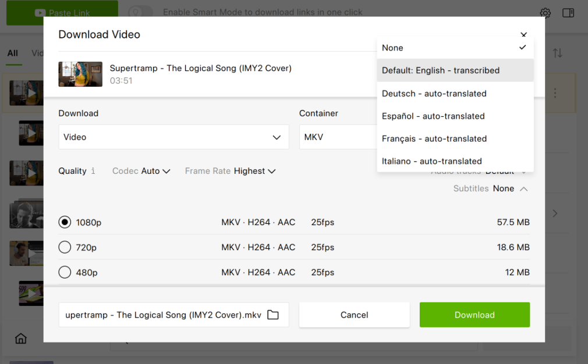
Task: Switch to the All tab
Action: [x=13, y=53]
